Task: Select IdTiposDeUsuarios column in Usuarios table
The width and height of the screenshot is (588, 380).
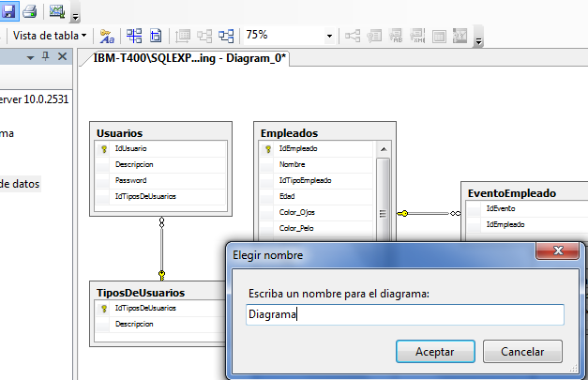Action: point(161,196)
